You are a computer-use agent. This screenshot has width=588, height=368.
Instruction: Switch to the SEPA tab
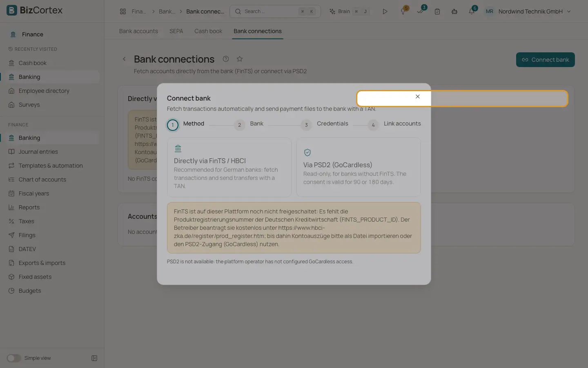point(176,31)
